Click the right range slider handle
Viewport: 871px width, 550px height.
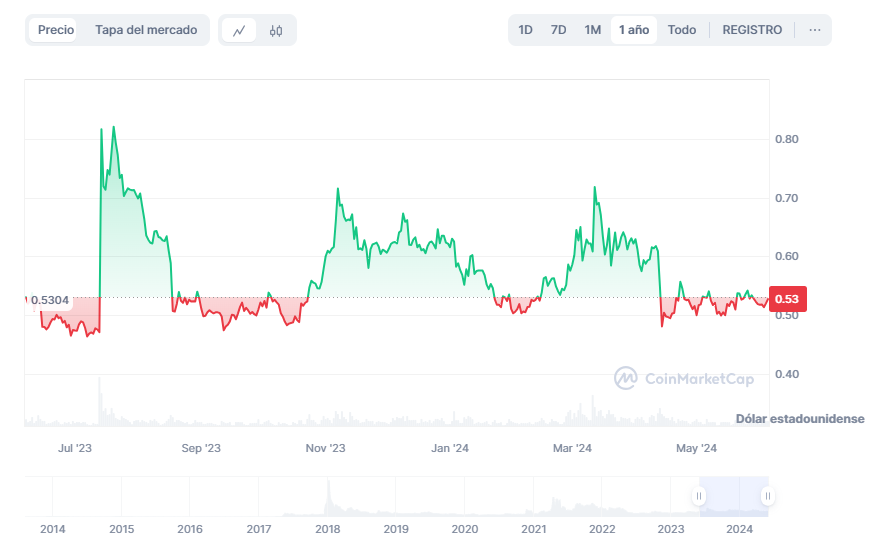click(767, 495)
